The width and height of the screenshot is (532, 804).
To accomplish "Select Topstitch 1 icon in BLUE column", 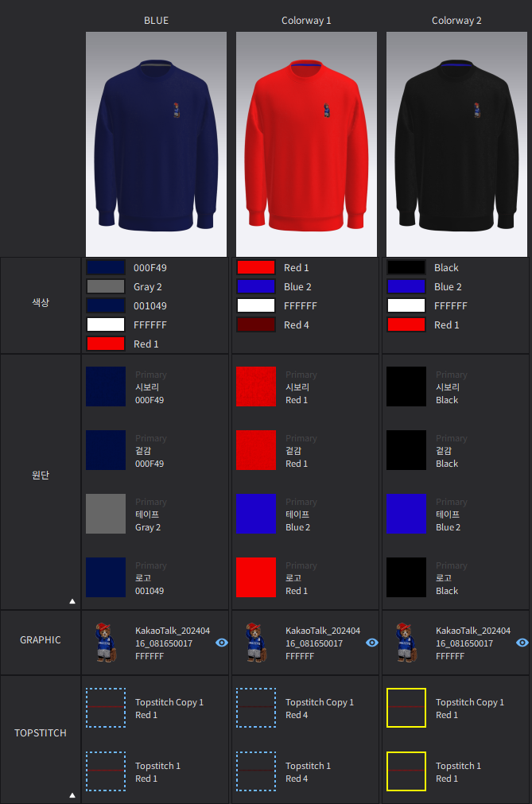I will point(106,771).
